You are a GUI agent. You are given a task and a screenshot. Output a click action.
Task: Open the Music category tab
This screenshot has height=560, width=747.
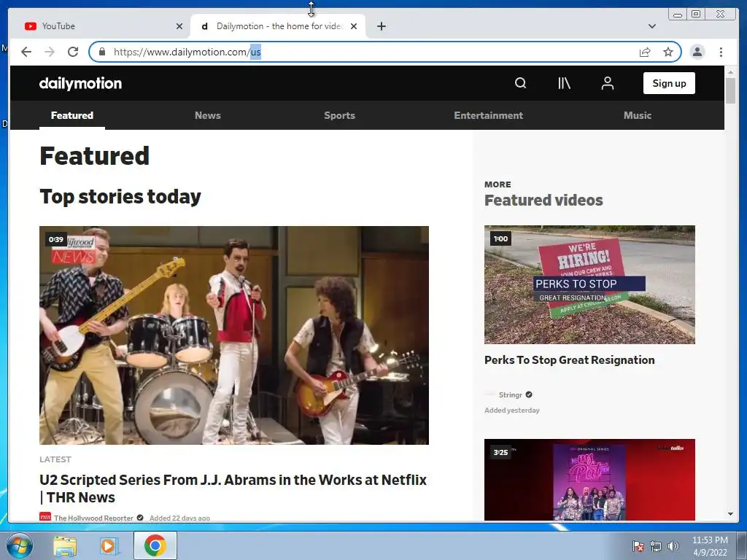[638, 115]
